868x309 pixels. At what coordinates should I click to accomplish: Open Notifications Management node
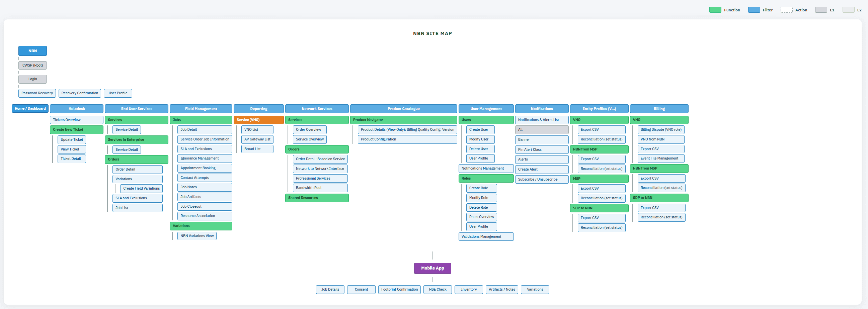[486, 169]
